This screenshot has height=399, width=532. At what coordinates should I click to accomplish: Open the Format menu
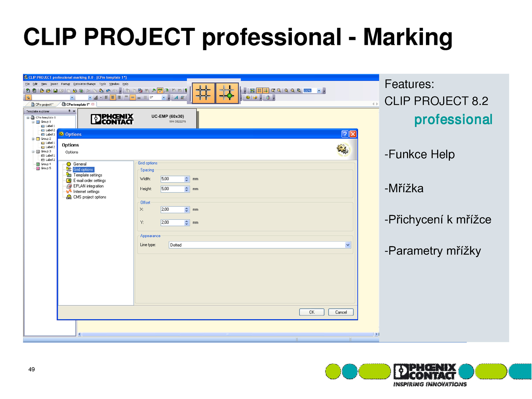point(66,84)
